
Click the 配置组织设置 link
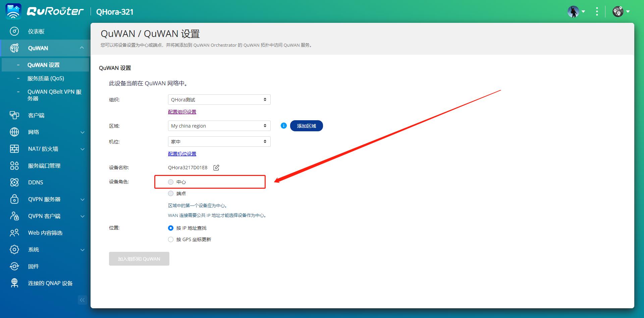(182, 111)
